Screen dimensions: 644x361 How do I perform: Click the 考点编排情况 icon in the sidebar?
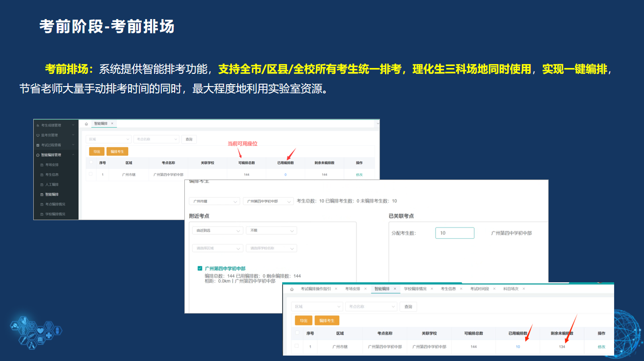pos(42,204)
